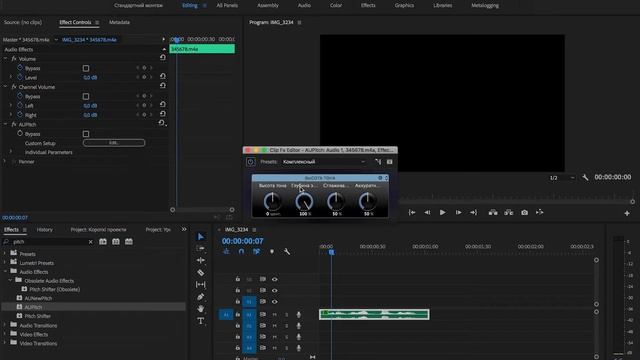Switch to Color workspace
Image resolution: width=640 pixels, height=360 pixels.
(336, 5)
